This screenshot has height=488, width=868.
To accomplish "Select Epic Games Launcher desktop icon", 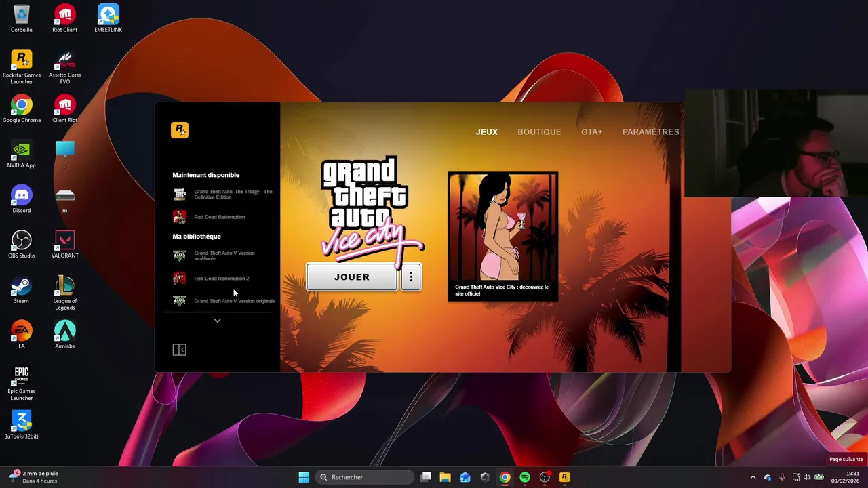I will 22,383.
